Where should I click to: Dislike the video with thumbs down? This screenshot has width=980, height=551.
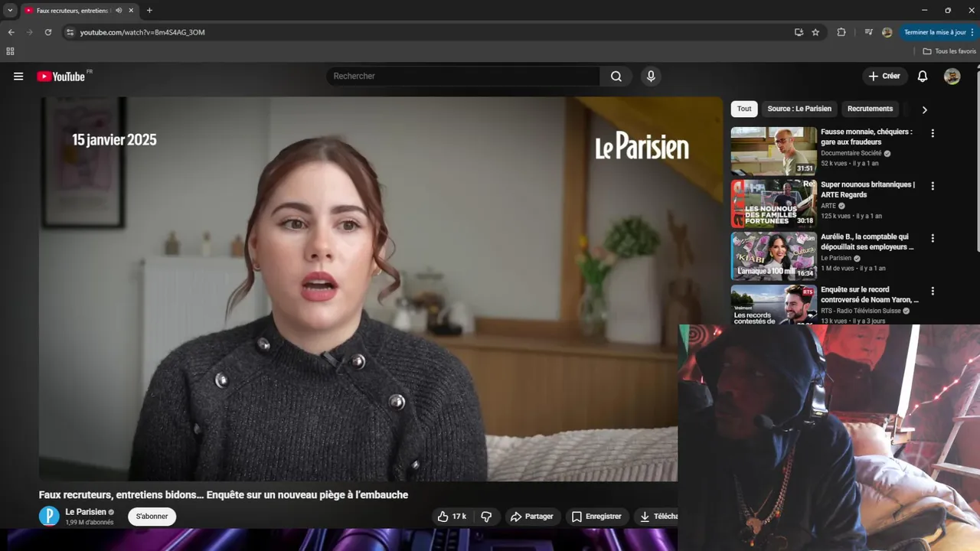tap(486, 517)
